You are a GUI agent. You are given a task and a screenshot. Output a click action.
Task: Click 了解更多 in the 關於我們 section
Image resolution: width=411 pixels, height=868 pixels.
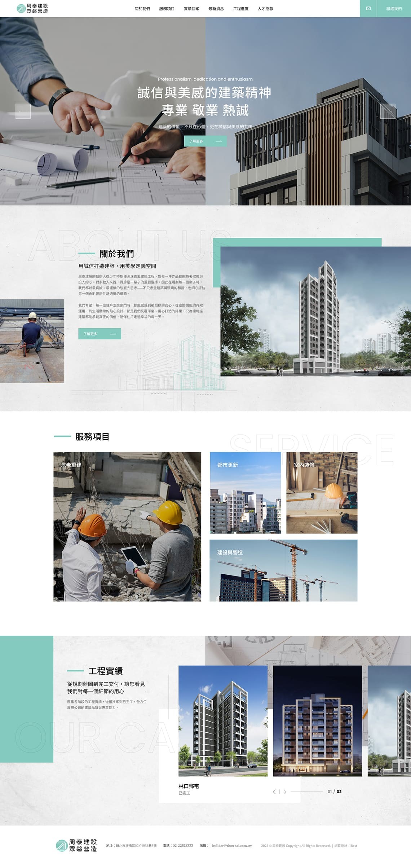pos(100,334)
